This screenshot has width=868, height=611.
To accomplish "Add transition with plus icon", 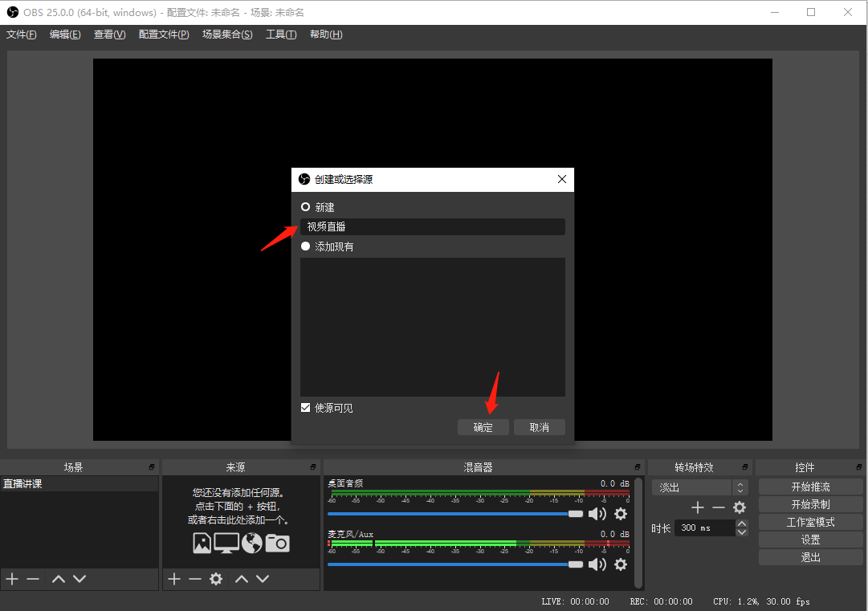I will pos(698,507).
